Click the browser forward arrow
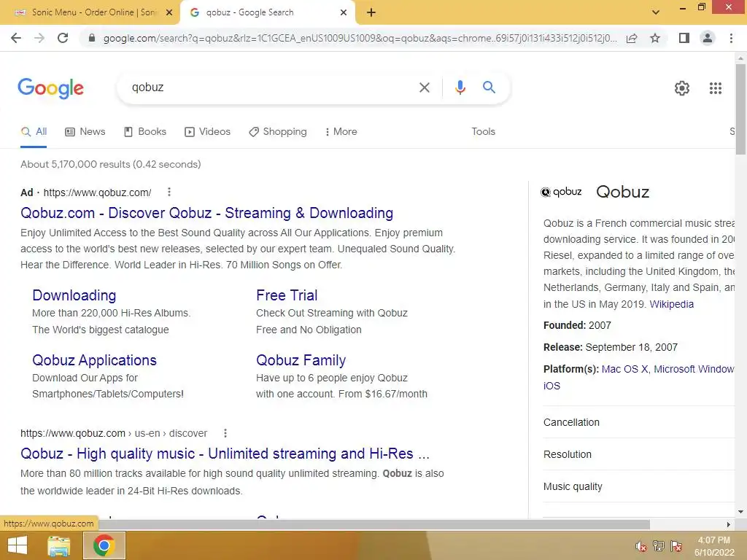This screenshot has height=560, width=747. [39, 38]
